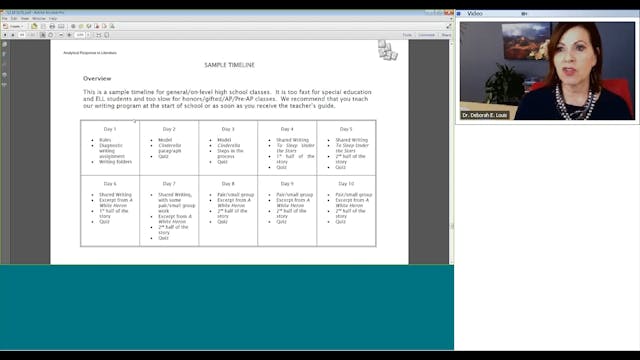Click the green speech-bubble icon beside sticky note
640x360 pixels.
click(x=89, y=26)
